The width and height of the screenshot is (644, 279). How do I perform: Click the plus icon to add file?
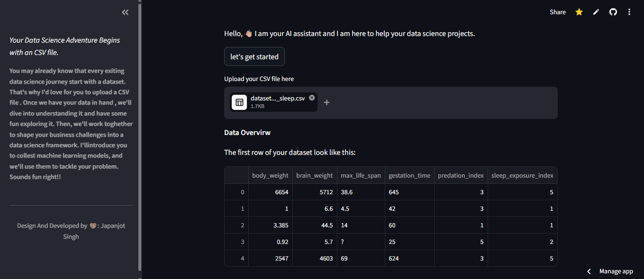tap(327, 102)
